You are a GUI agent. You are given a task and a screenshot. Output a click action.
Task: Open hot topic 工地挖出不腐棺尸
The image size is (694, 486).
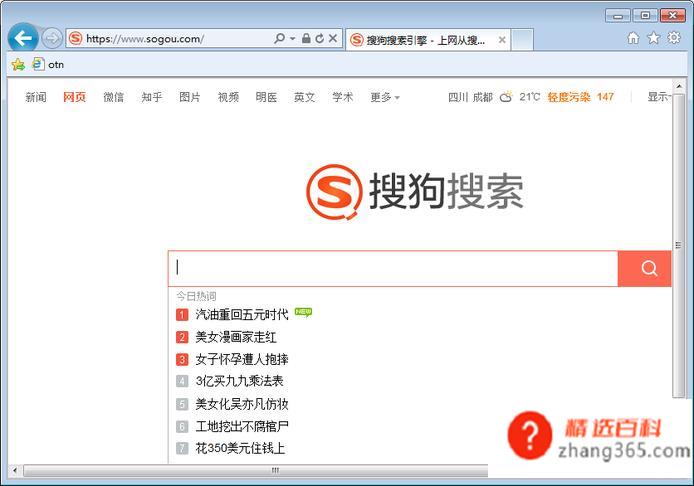click(x=242, y=426)
